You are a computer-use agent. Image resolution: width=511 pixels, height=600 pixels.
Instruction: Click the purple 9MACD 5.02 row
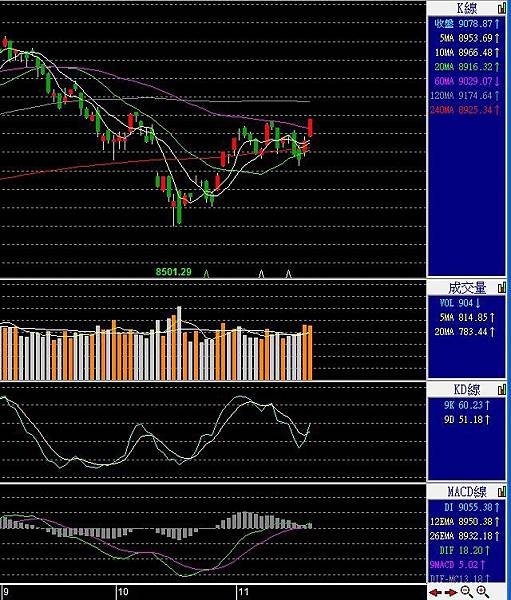(458, 564)
